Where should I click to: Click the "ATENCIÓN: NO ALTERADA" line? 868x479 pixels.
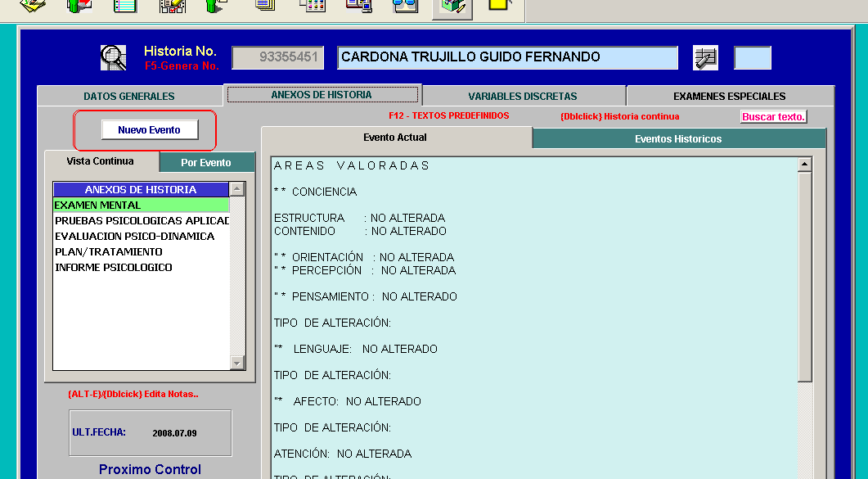[x=343, y=454]
